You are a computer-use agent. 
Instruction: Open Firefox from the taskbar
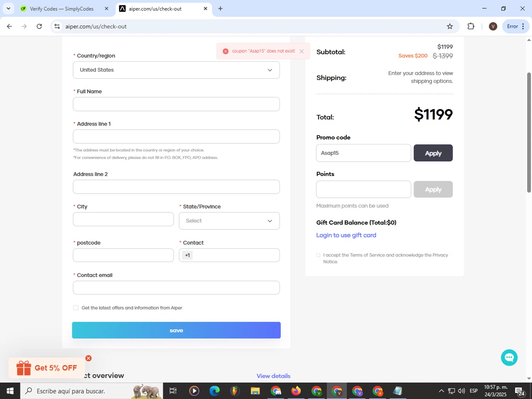[x=296, y=391]
